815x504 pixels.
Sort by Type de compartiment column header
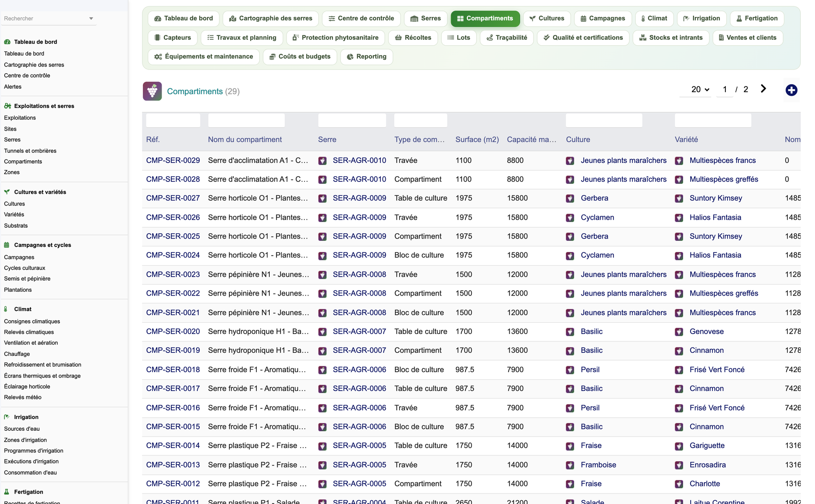click(x=419, y=139)
